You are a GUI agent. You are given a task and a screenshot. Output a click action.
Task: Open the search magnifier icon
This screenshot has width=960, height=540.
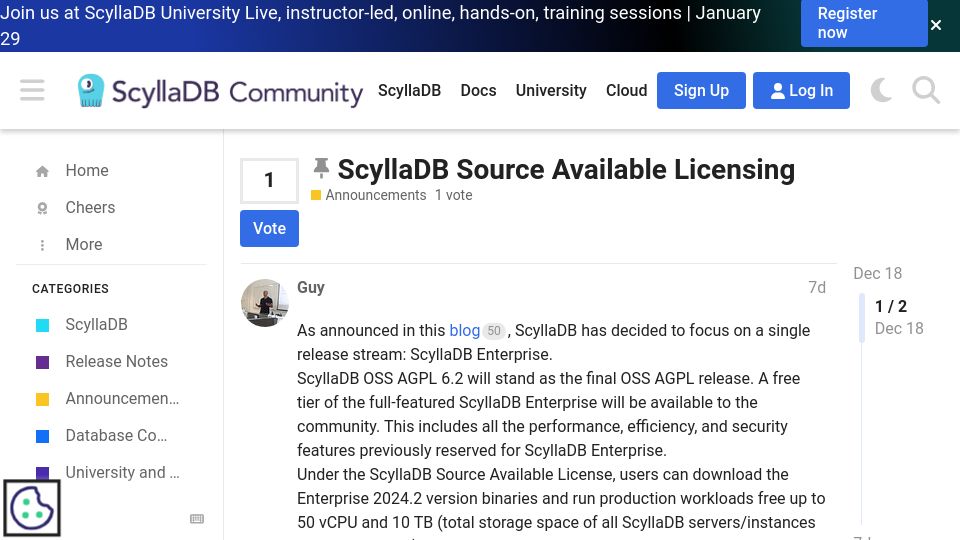point(926,90)
